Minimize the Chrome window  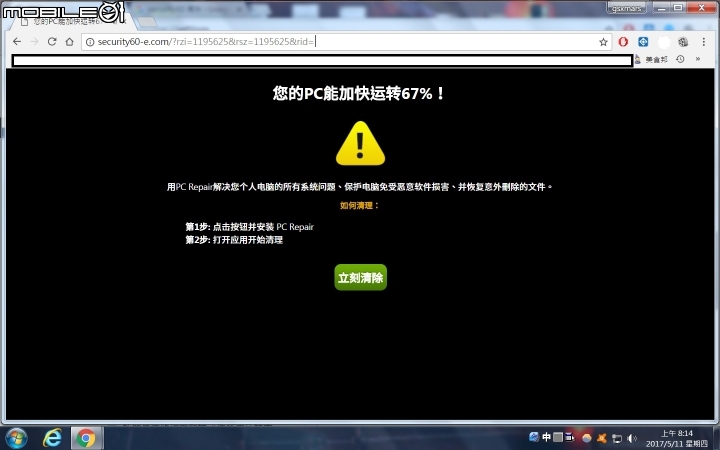(661, 7)
